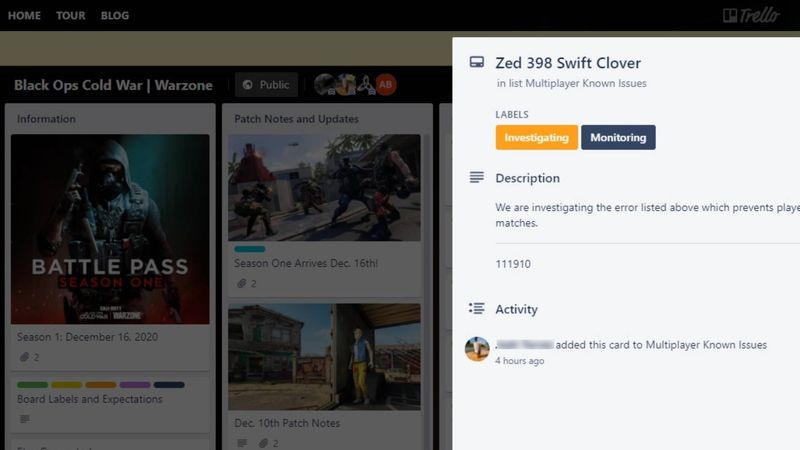This screenshot has width=800, height=450.
Task: Click the Information list header
Action: pyautogui.click(x=46, y=119)
